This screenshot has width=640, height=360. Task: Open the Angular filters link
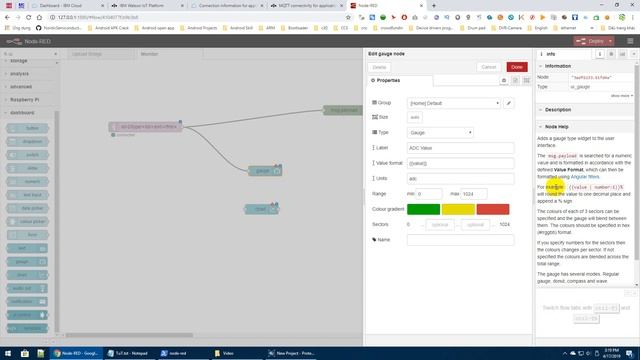coord(584,177)
